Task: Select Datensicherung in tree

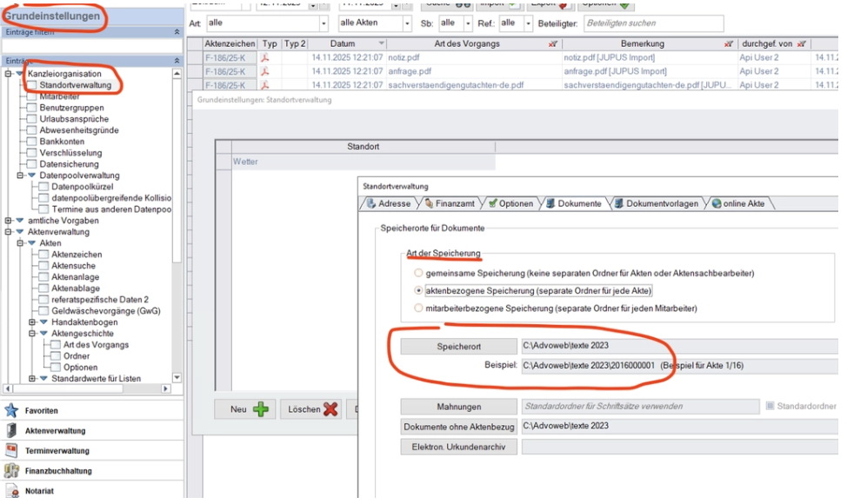Action: click(70, 164)
